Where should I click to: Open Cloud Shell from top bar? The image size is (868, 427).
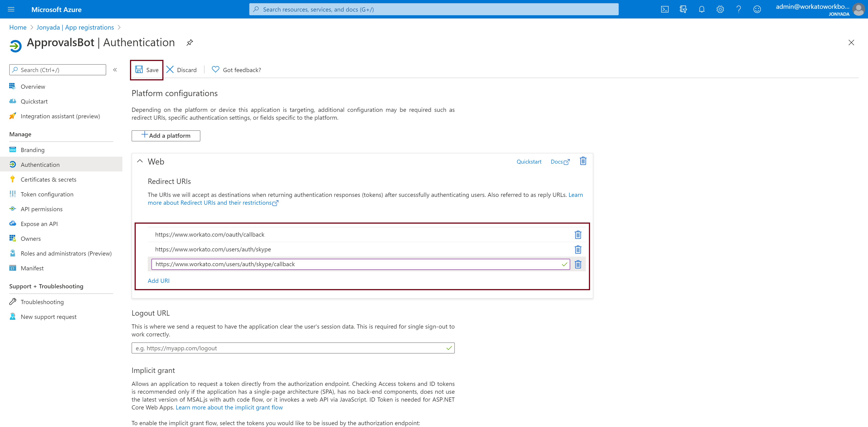click(664, 9)
